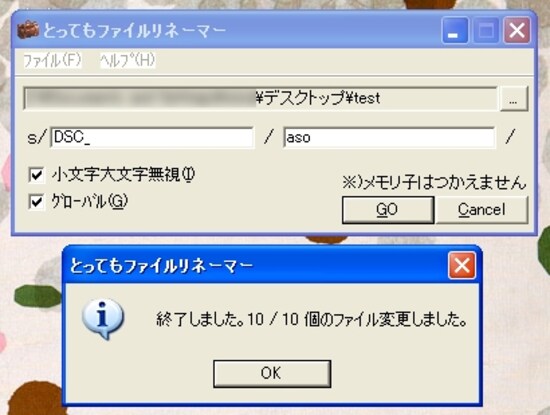Click the グローバル(G) label text
Screen dimensions: 550x415
pos(90,202)
